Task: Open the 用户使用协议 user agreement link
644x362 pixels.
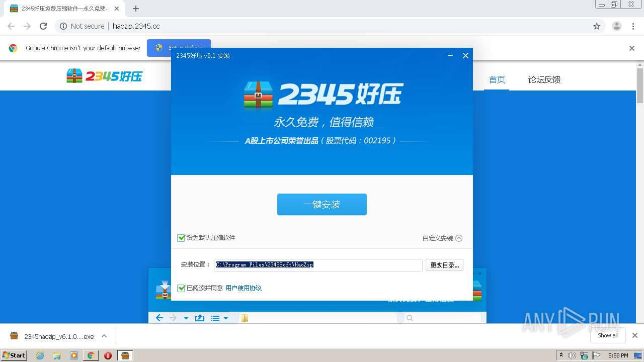Action: tap(244, 288)
